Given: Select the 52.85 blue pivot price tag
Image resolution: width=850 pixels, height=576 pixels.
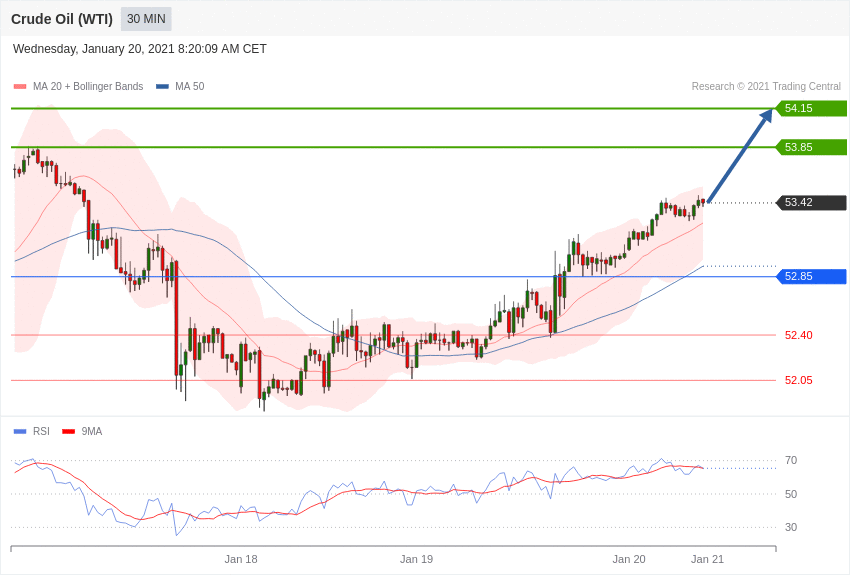Looking at the screenshot, I should pyautogui.click(x=812, y=276).
